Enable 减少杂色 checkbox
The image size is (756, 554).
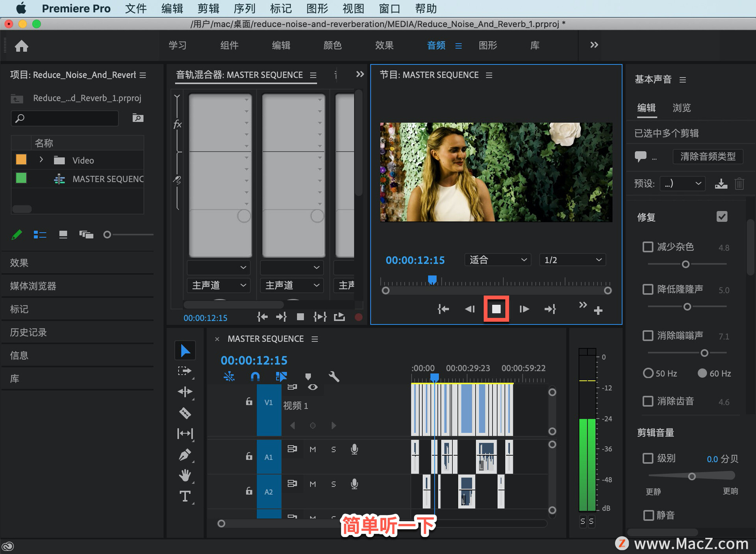[648, 247]
